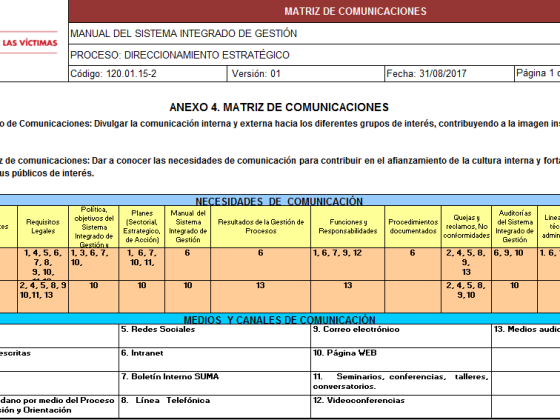This screenshot has height=420, width=560.
Task: Select the 'Planes (Sectorial, Estrategico, de Acción)' header
Action: 142,226
